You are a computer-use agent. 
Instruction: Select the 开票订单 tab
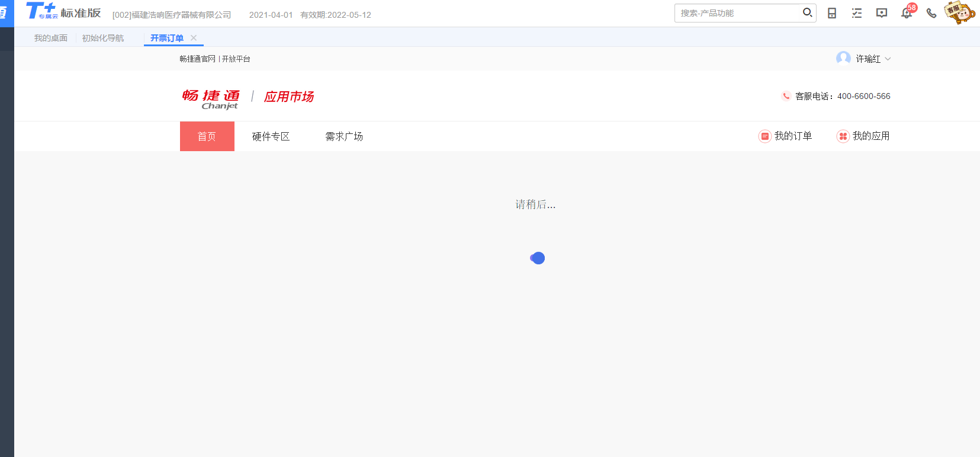click(x=167, y=38)
